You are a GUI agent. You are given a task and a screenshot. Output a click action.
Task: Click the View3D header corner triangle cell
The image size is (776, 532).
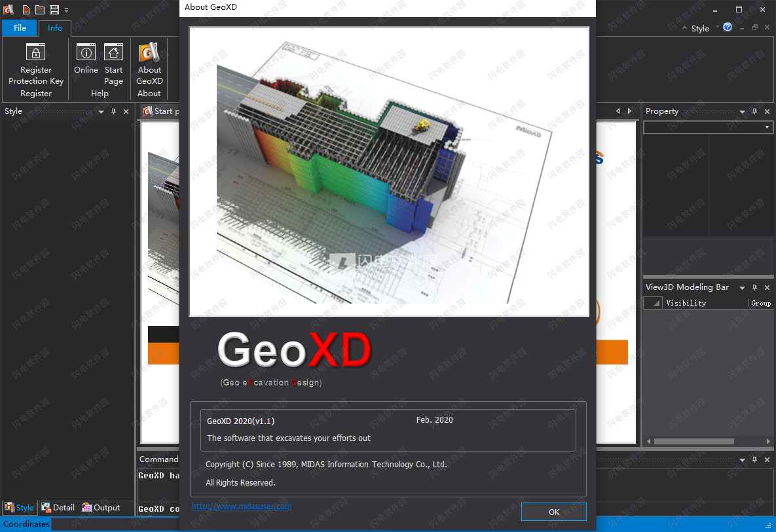(653, 303)
